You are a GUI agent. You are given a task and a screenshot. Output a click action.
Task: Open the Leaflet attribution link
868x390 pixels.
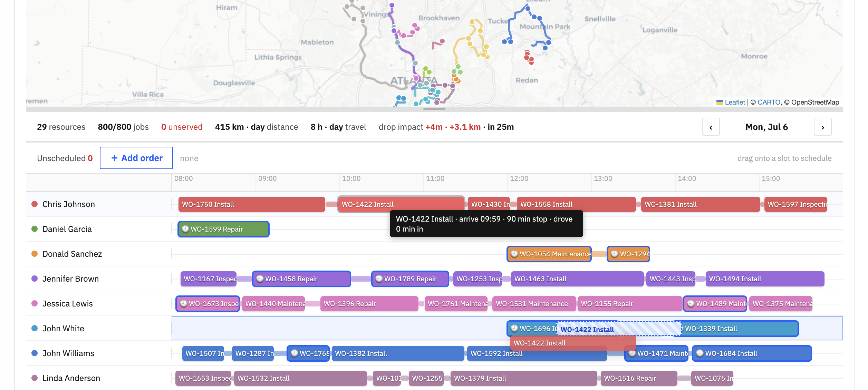pyautogui.click(x=731, y=103)
